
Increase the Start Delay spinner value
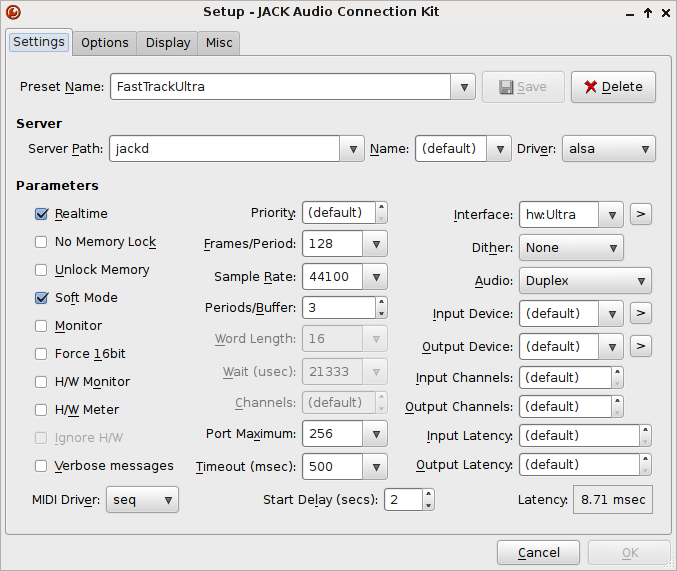point(428,494)
